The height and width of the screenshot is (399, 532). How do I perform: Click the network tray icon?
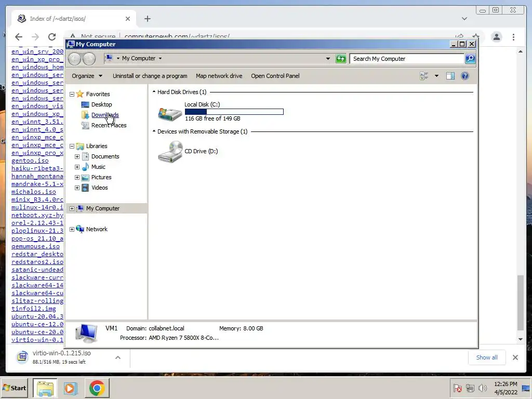(x=470, y=388)
